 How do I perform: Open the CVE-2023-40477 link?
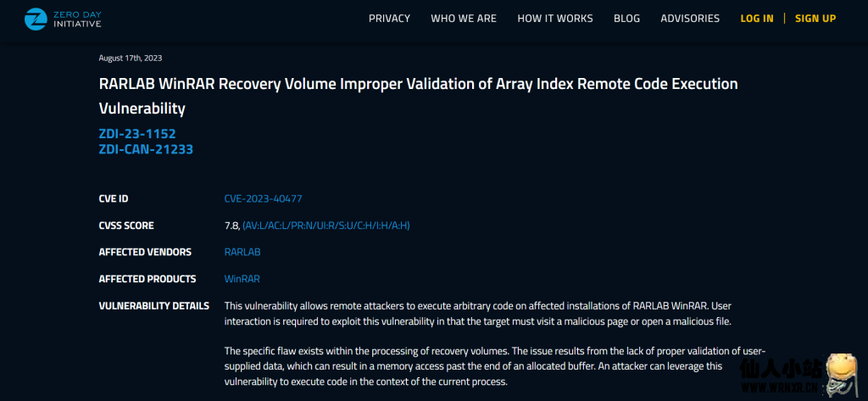click(x=263, y=198)
